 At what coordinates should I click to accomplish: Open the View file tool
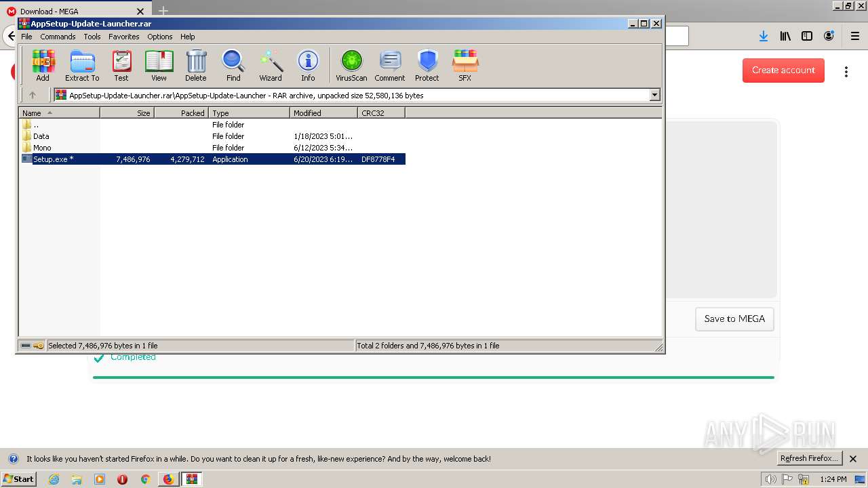click(159, 66)
